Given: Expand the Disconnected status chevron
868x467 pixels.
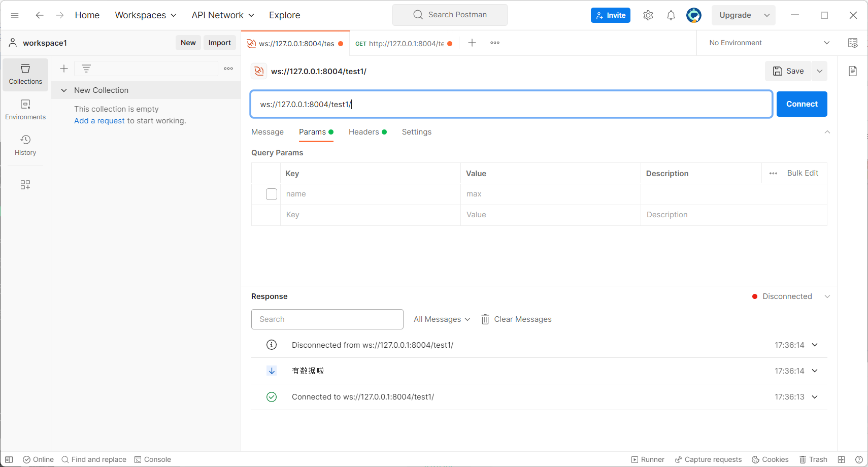Looking at the screenshot, I should [827, 296].
